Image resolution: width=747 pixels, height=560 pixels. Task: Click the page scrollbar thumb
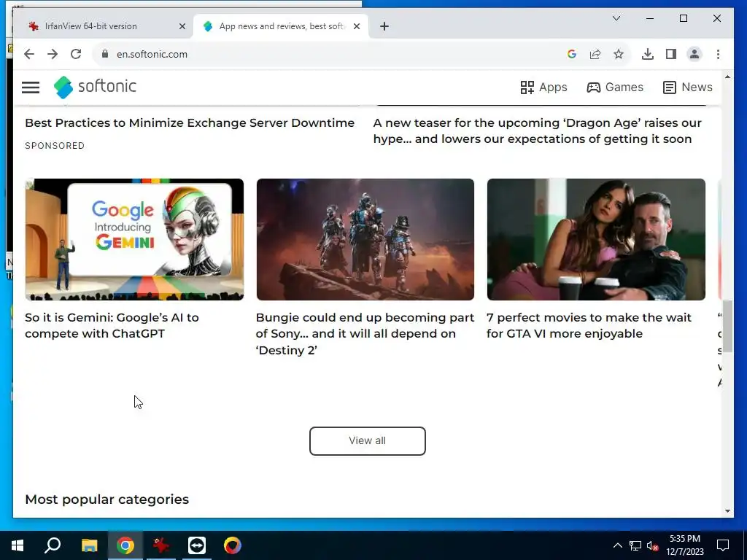pyautogui.click(x=727, y=326)
